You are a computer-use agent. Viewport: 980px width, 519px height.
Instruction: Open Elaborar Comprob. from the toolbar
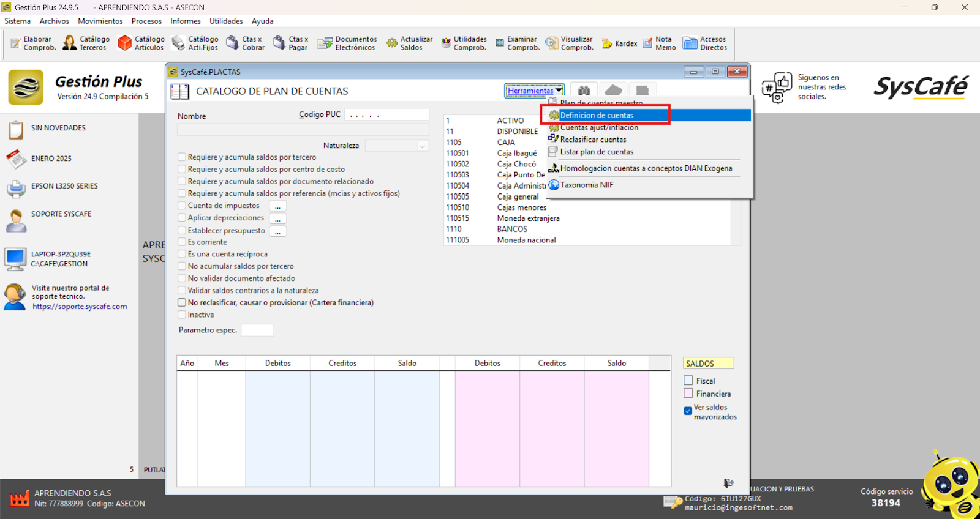(x=33, y=43)
